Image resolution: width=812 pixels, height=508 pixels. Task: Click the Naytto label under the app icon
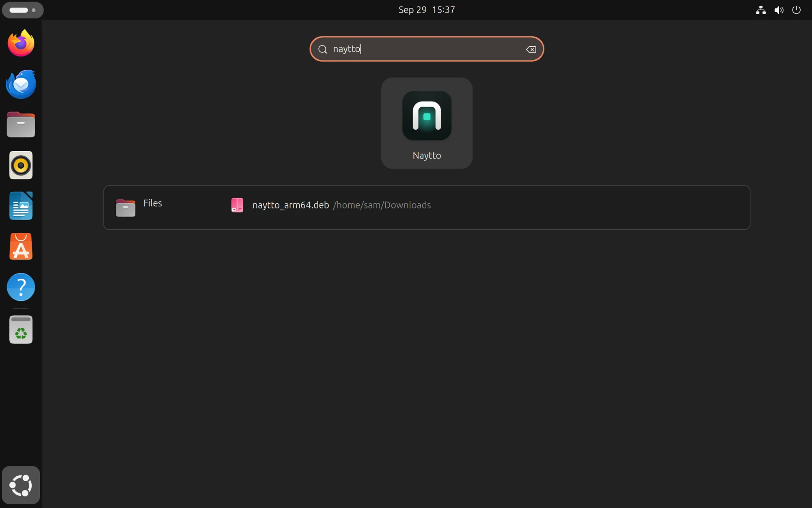coord(427,155)
